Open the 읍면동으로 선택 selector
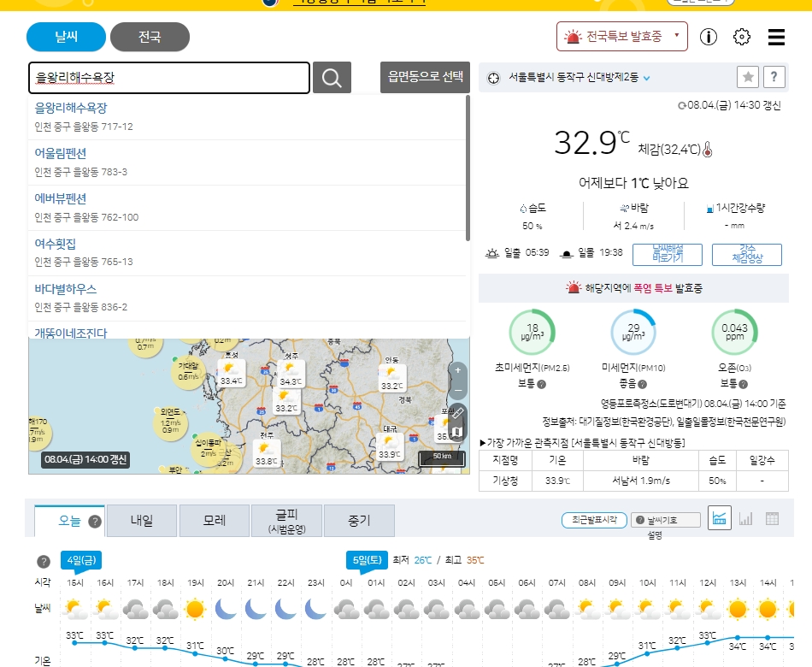The height and width of the screenshot is (667, 812). coord(423,77)
